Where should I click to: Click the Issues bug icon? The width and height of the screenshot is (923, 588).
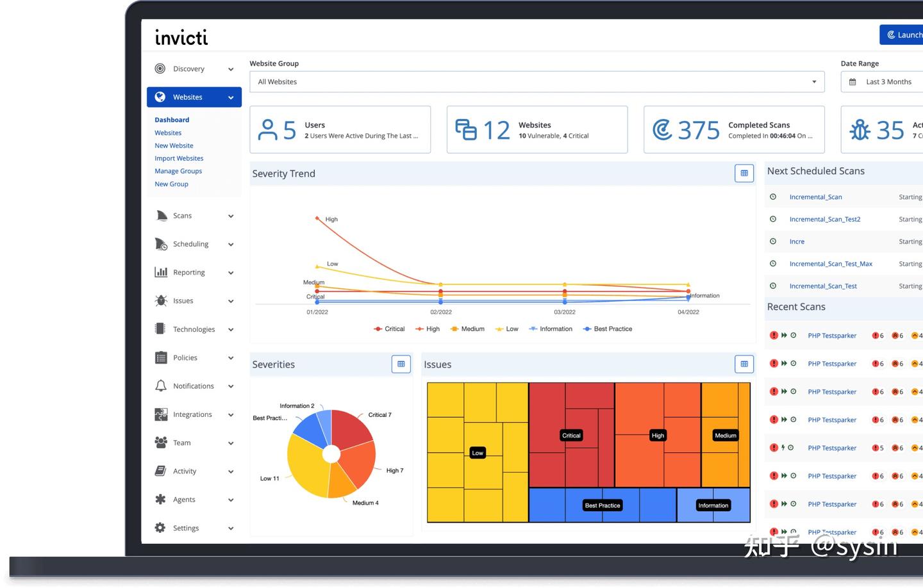[x=161, y=300]
